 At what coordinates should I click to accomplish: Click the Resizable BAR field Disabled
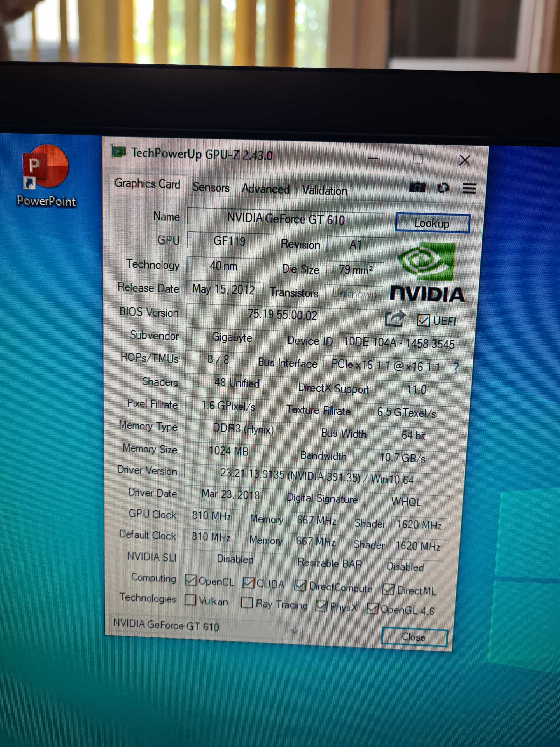coord(405,566)
